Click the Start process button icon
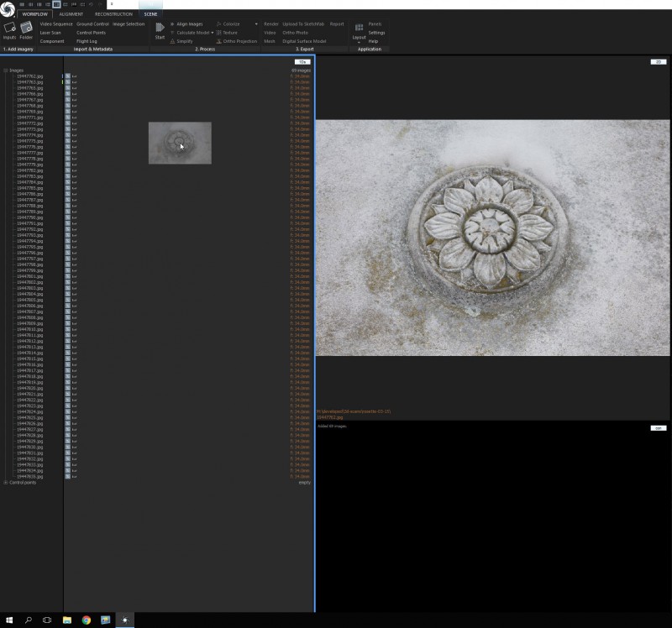 (160, 28)
